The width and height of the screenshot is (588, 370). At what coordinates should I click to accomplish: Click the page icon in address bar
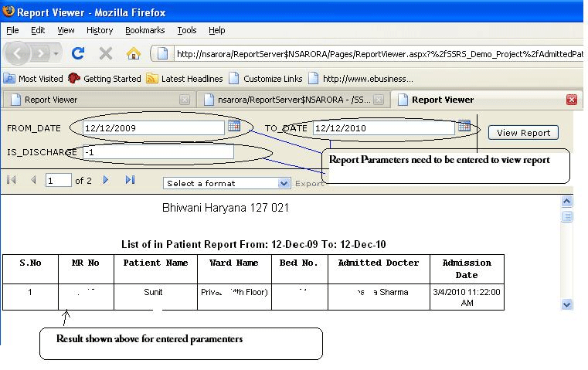pos(162,53)
